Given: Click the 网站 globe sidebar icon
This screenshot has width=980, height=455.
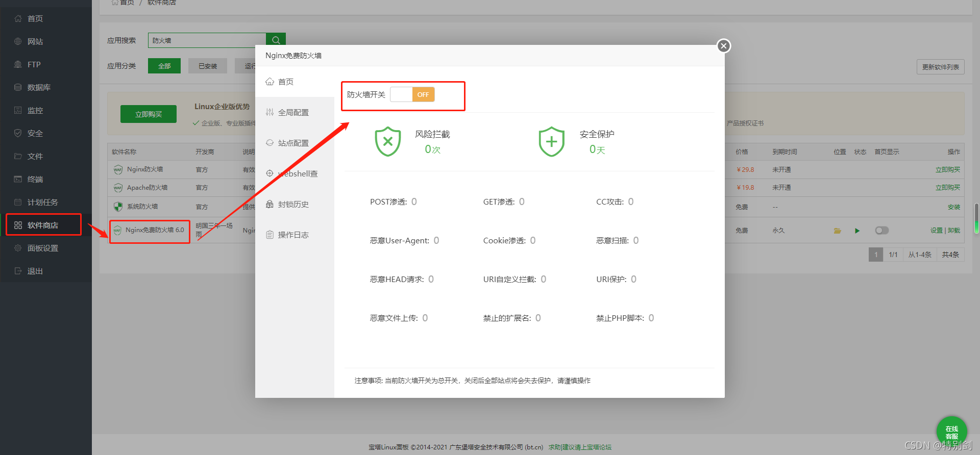Looking at the screenshot, I should point(18,41).
